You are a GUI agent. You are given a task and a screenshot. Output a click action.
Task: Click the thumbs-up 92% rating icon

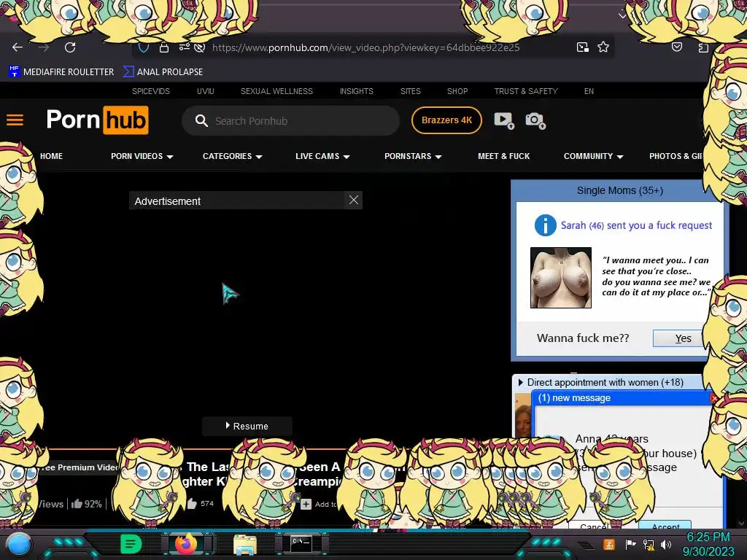(77, 504)
